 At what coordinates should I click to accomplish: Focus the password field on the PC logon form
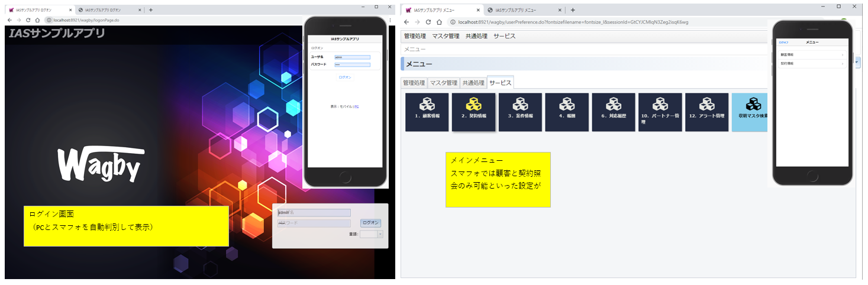point(314,224)
